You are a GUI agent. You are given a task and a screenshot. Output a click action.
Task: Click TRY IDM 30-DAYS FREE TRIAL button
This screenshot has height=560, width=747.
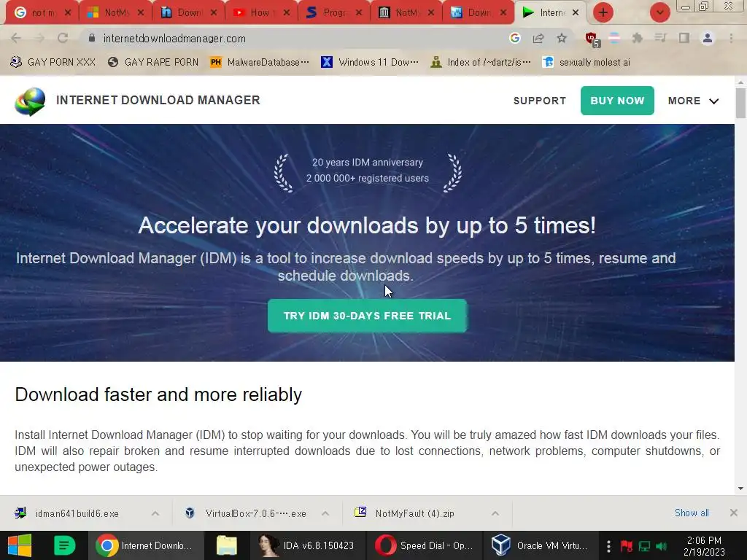point(368,316)
